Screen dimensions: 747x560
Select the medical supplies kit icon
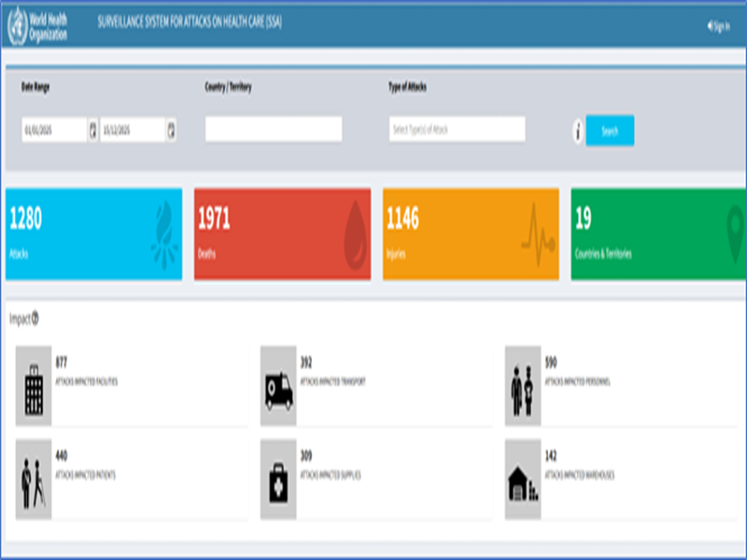point(278,479)
